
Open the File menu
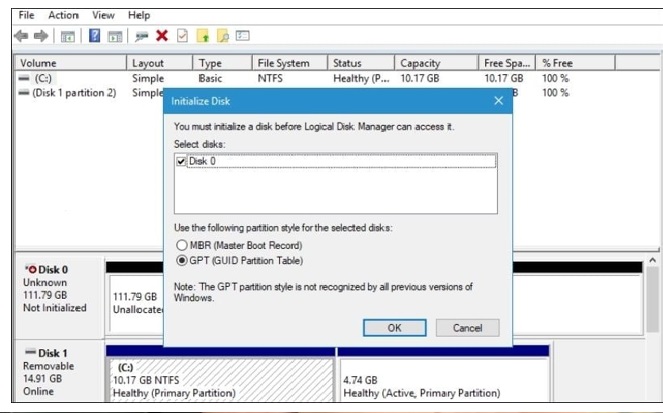pyautogui.click(x=27, y=15)
